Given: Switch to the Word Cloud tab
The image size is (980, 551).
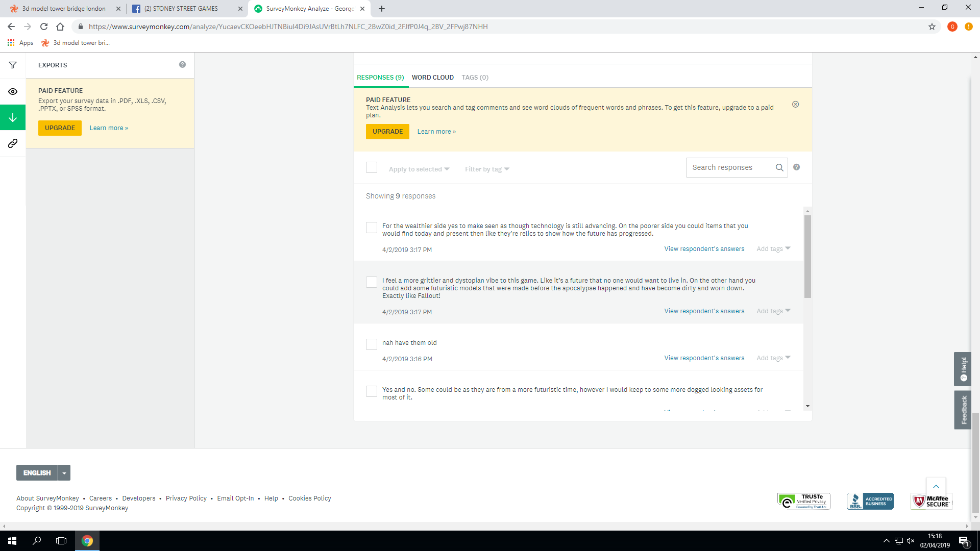Looking at the screenshot, I should (432, 78).
